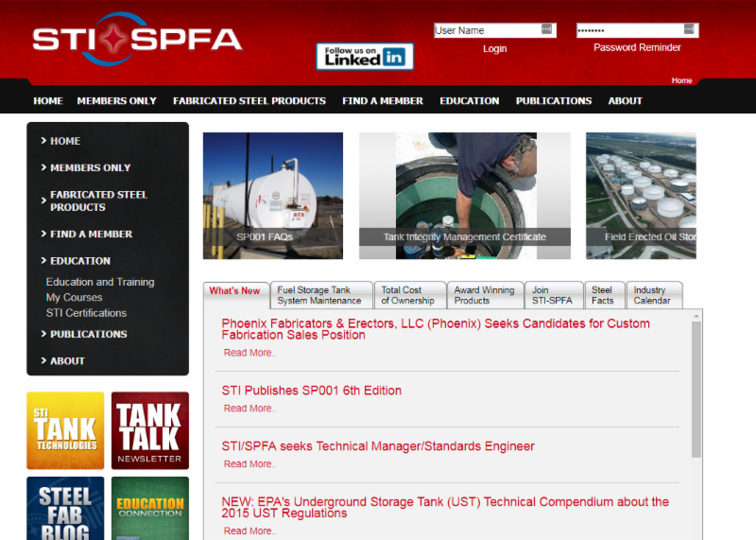Image resolution: width=756 pixels, height=540 pixels.
Task: Open PUBLICATIONS in the top navigation bar
Action: 554,101
